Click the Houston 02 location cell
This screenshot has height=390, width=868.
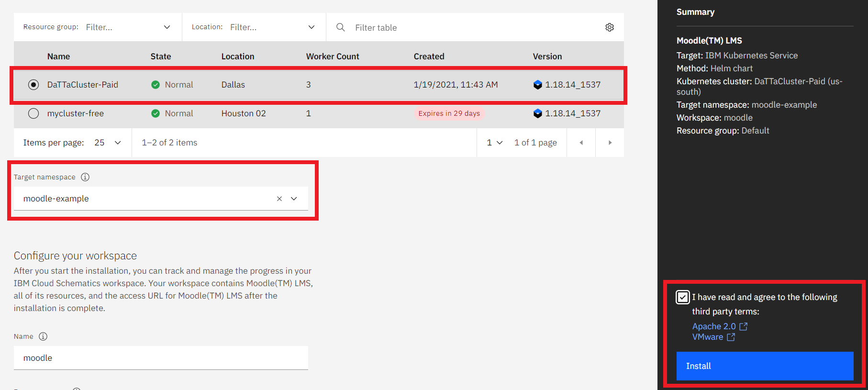(244, 113)
